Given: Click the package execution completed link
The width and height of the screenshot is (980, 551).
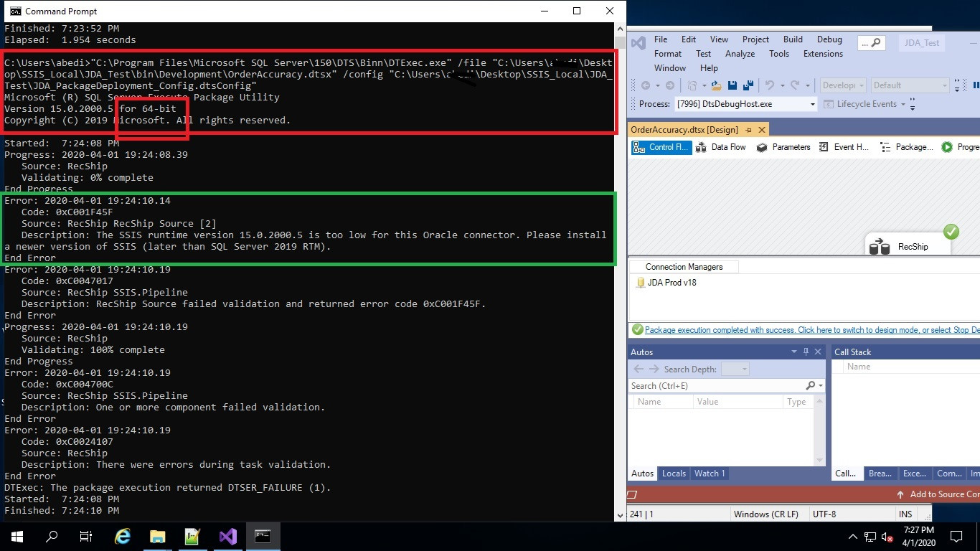Looking at the screenshot, I should [x=812, y=330].
